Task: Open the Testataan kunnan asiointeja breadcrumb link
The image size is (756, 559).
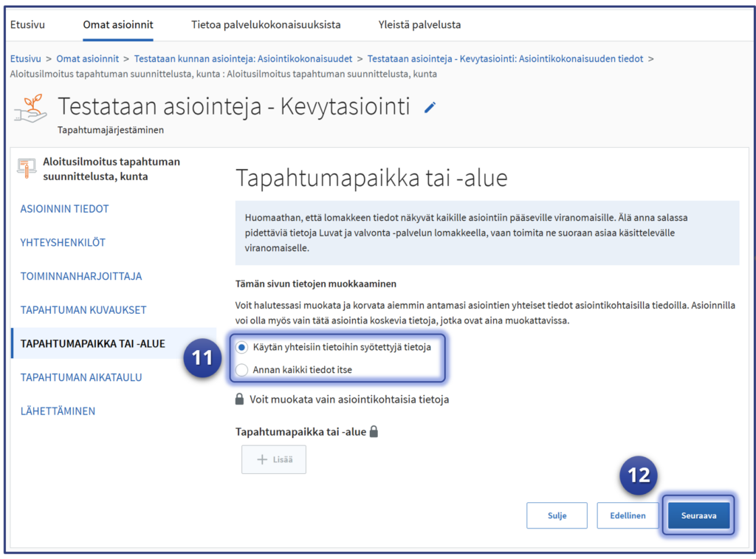Action: 243,58
